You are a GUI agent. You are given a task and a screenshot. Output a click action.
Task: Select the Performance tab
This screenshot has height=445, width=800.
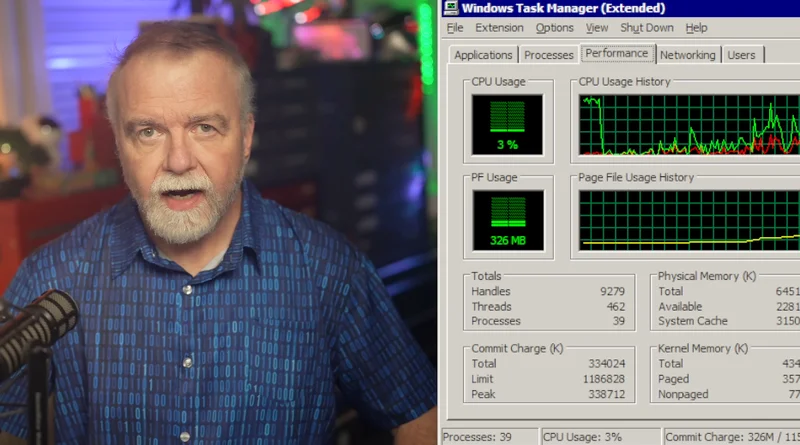point(617,54)
